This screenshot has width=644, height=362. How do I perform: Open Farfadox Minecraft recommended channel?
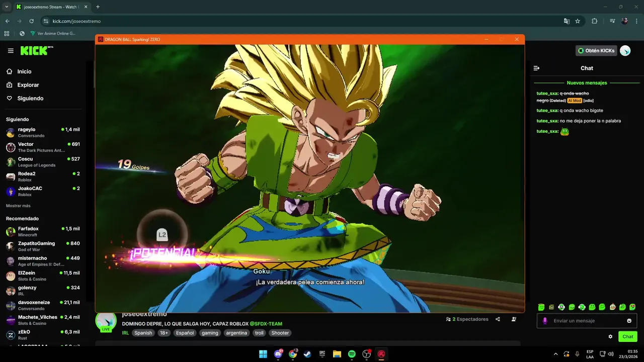[x=43, y=231]
